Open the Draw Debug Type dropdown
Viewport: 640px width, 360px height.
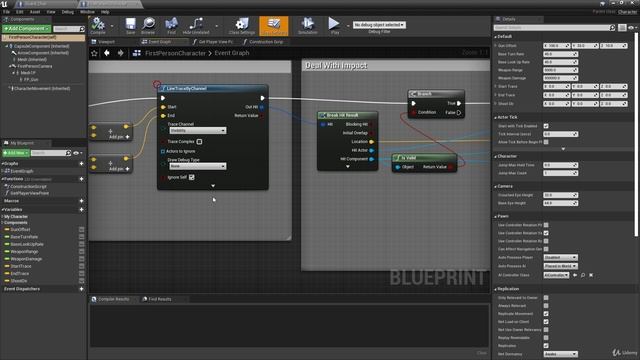point(198,167)
